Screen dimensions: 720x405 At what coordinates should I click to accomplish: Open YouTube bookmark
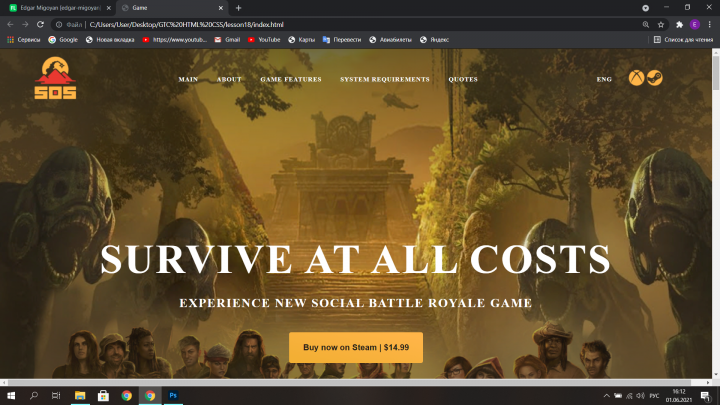(264, 40)
